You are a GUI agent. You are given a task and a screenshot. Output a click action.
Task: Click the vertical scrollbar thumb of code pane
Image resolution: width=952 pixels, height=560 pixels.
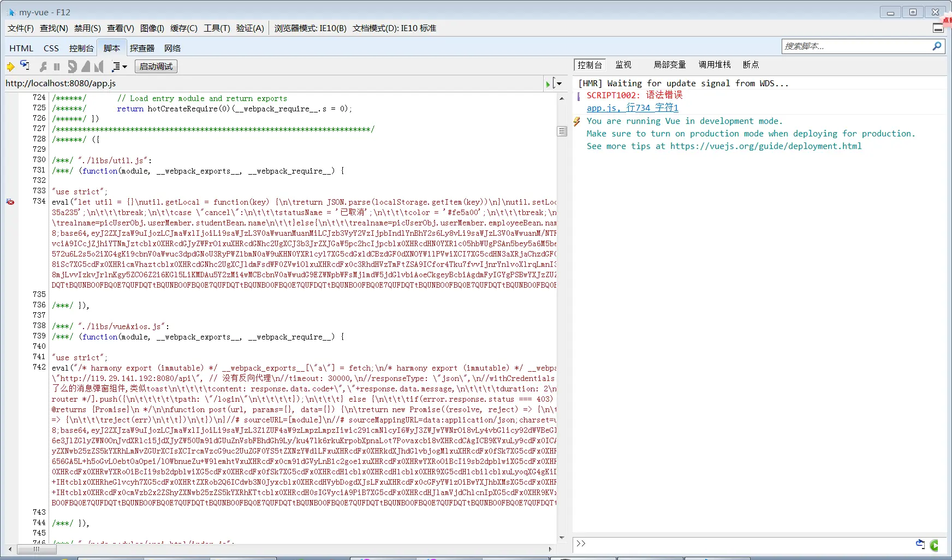(x=562, y=131)
